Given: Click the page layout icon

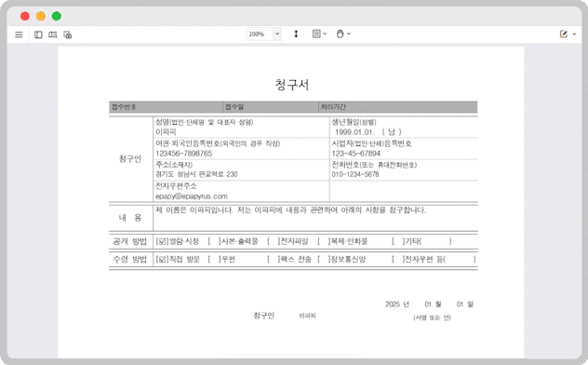Looking at the screenshot, I should pyautogui.click(x=316, y=34).
